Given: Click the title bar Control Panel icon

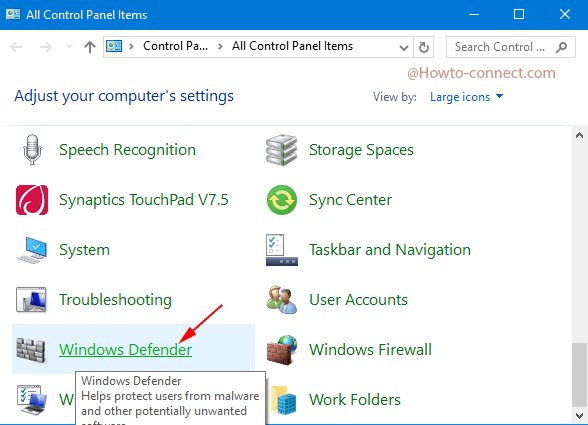Looking at the screenshot, I should [x=13, y=14].
